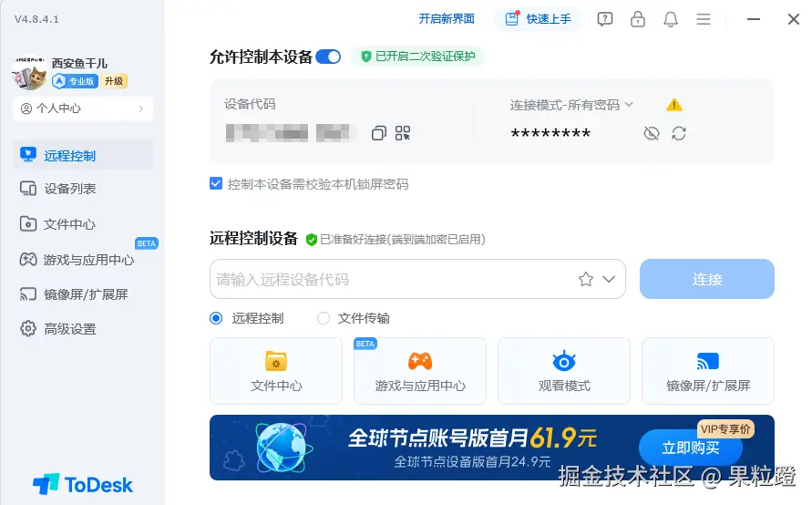Click the 文件中心 folder card
This screenshot has height=505, width=812.
[276, 371]
